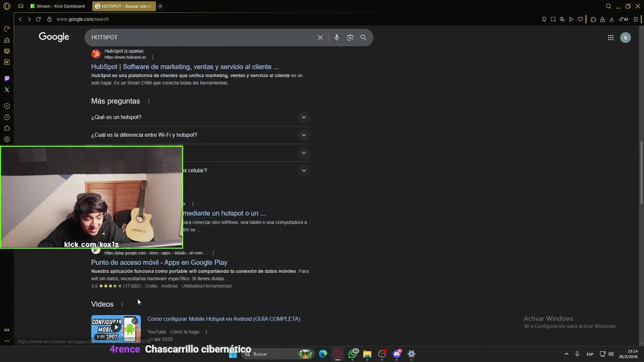Reload the current page
Image resolution: width=644 pixels, height=362 pixels.
click(38, 19)
